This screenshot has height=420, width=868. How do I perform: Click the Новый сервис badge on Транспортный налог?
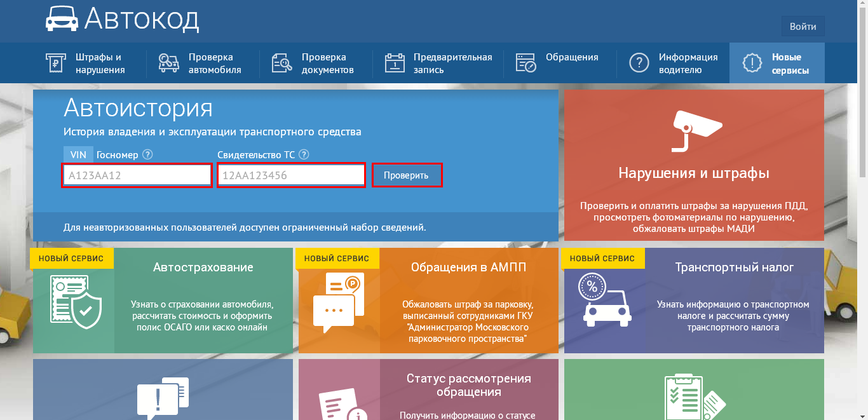[603, 259]
